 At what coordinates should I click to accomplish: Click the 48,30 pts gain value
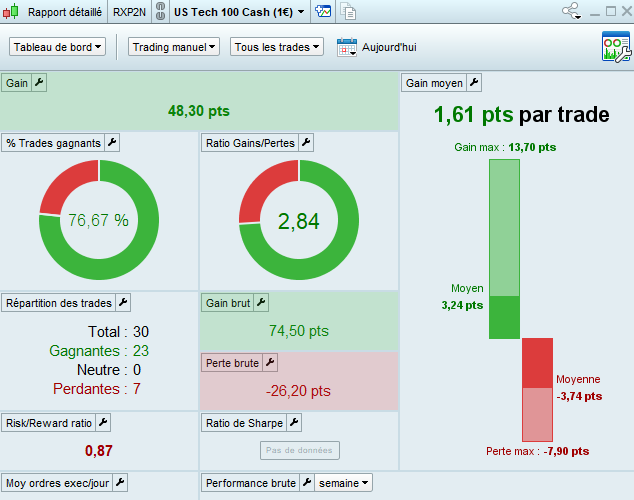coord(199,110)
